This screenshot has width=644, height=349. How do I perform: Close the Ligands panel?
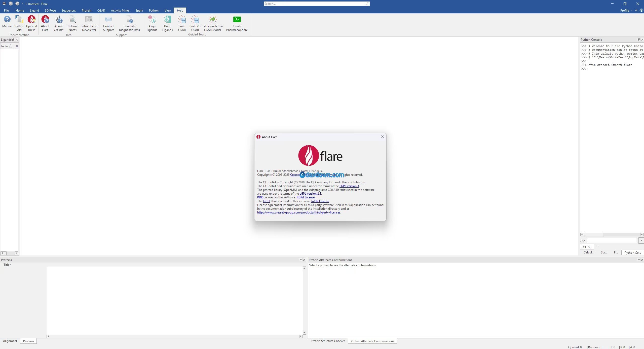17,39
